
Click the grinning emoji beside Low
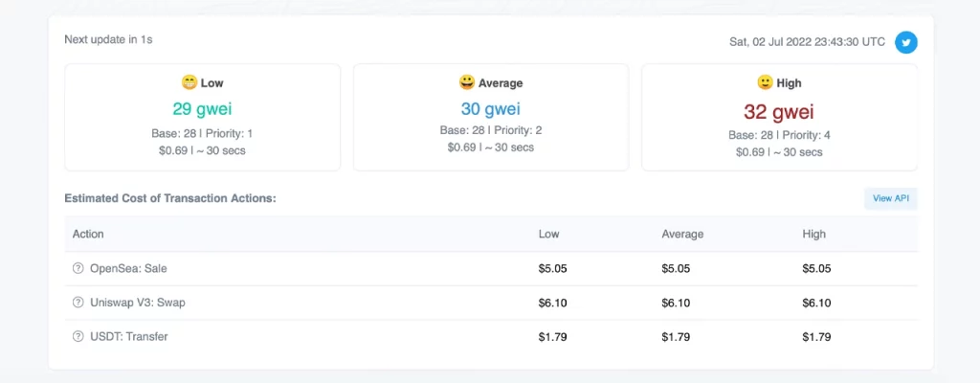pyautogui.click(x=189, y=82)
